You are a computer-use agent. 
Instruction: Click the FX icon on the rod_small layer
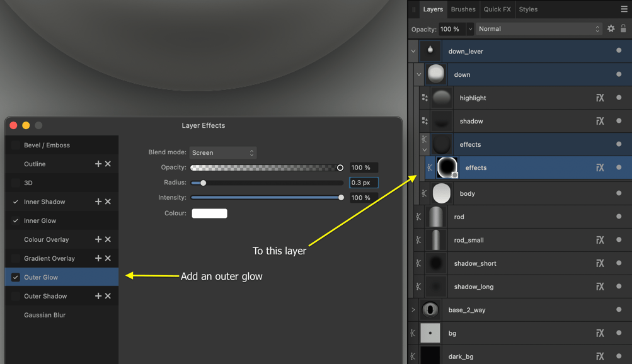pyautogui.click(x=600, y=240)
